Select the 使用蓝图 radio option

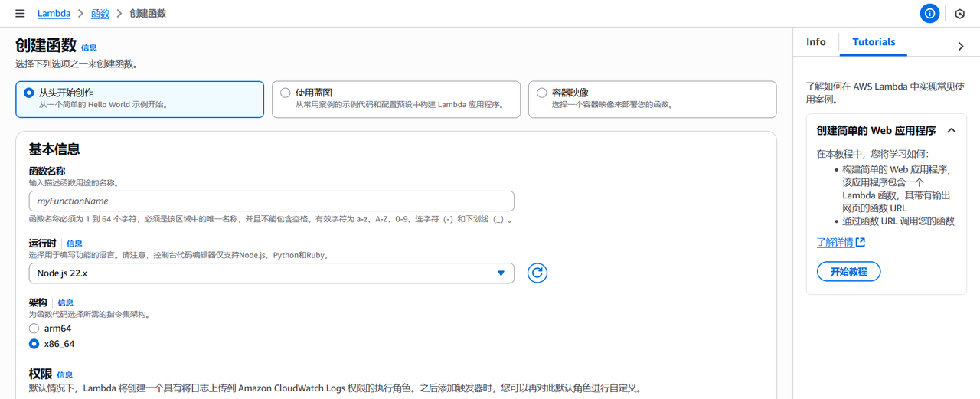pos(286,93)
